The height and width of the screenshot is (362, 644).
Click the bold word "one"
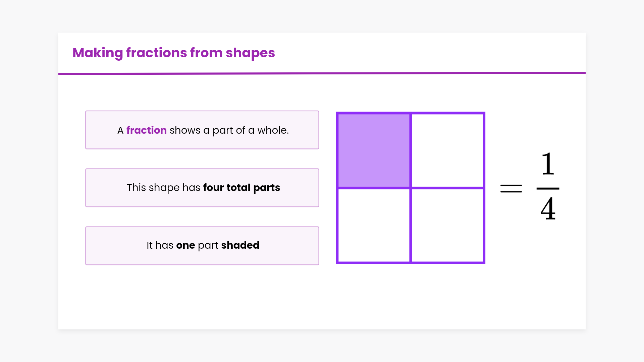[x=185, y=245]
